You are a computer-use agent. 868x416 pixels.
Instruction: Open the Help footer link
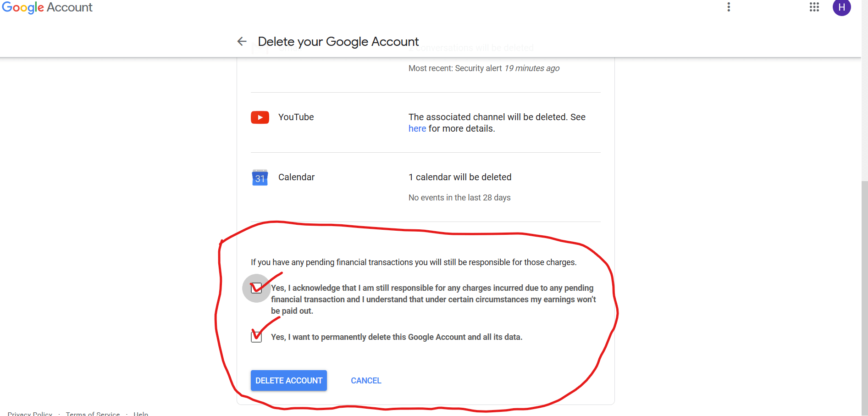click(x=141, y=413)
